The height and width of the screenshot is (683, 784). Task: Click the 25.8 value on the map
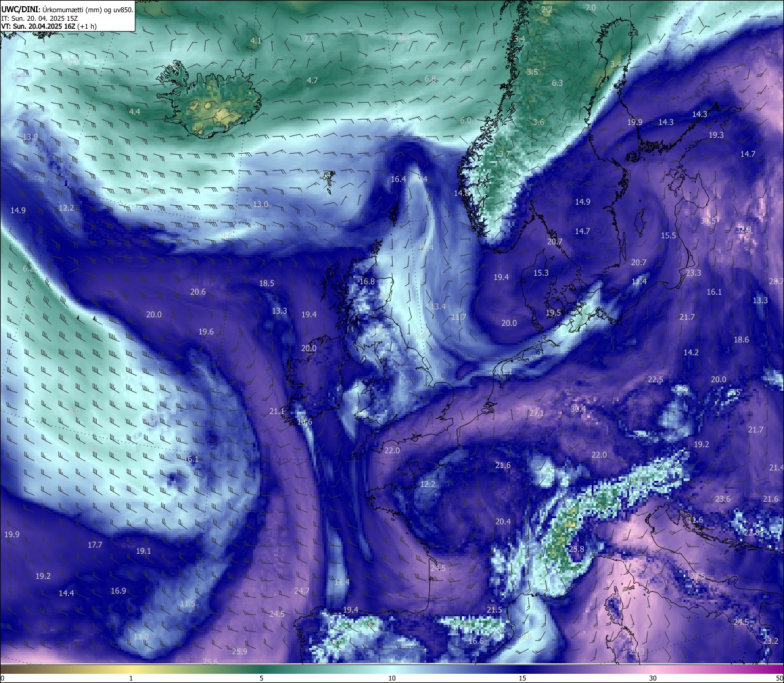576,550
